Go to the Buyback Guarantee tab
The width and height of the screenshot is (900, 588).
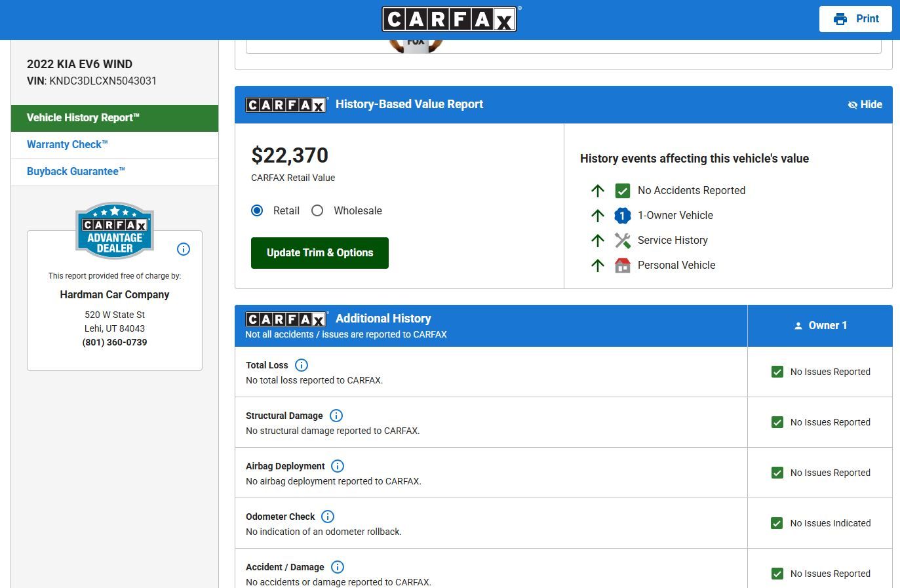click(x=75, y=172)
